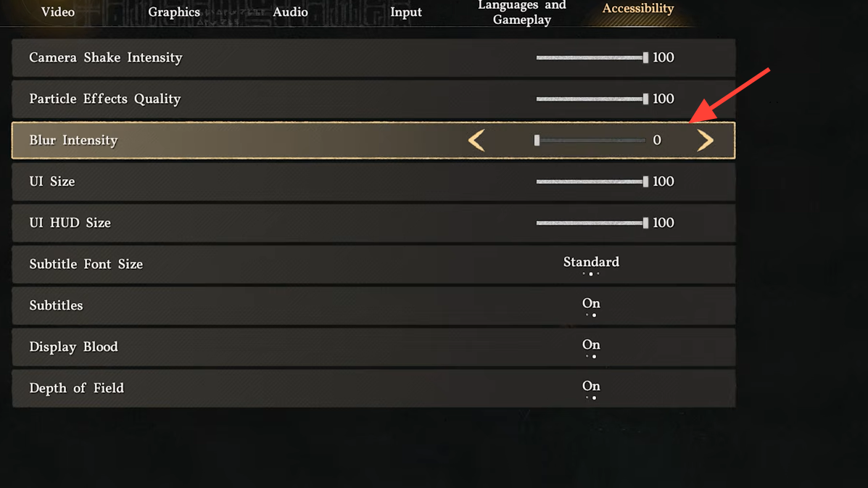
Task: Click the left arrow for Blur Intensity
Action: (x=476, y=140)
